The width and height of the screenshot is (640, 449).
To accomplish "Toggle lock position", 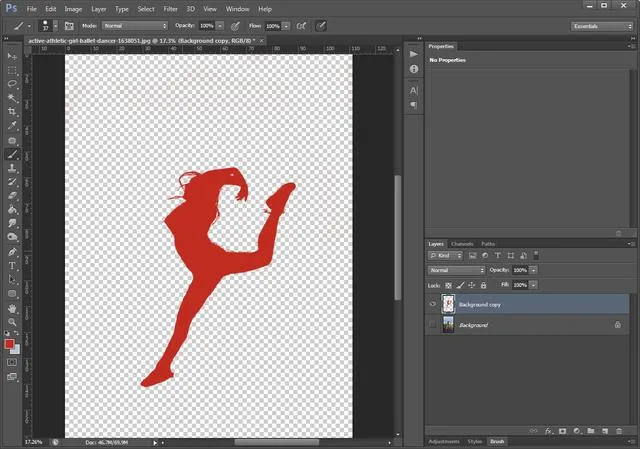I will pos(472,285).
